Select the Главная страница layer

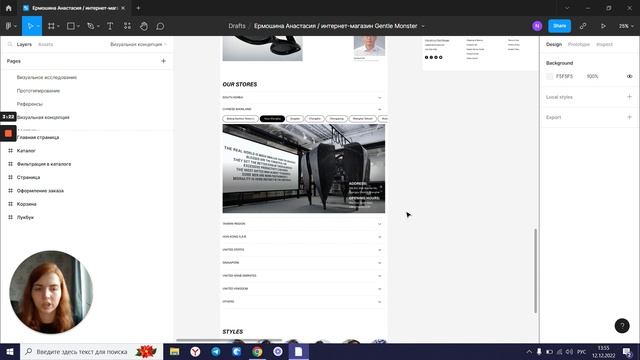[x=38, y=137]
